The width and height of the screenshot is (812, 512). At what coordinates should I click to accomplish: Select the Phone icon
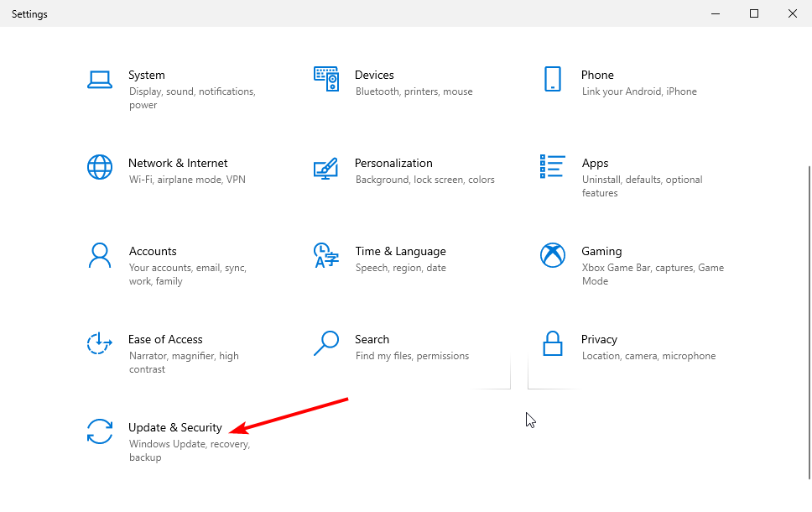[553, 79]
